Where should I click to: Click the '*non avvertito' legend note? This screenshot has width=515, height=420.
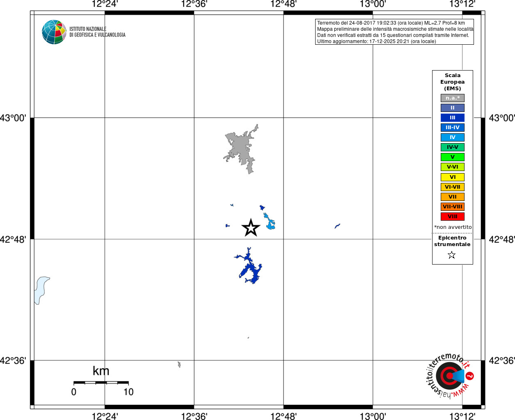click(453, 227)
